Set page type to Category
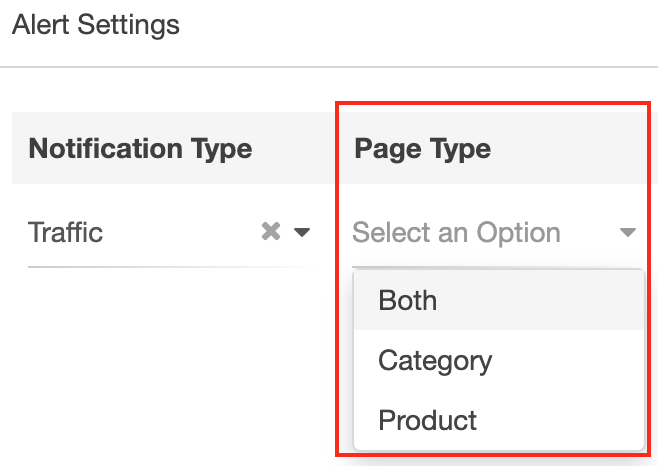This screenshot has width=658, height=466. click(435, 360)
